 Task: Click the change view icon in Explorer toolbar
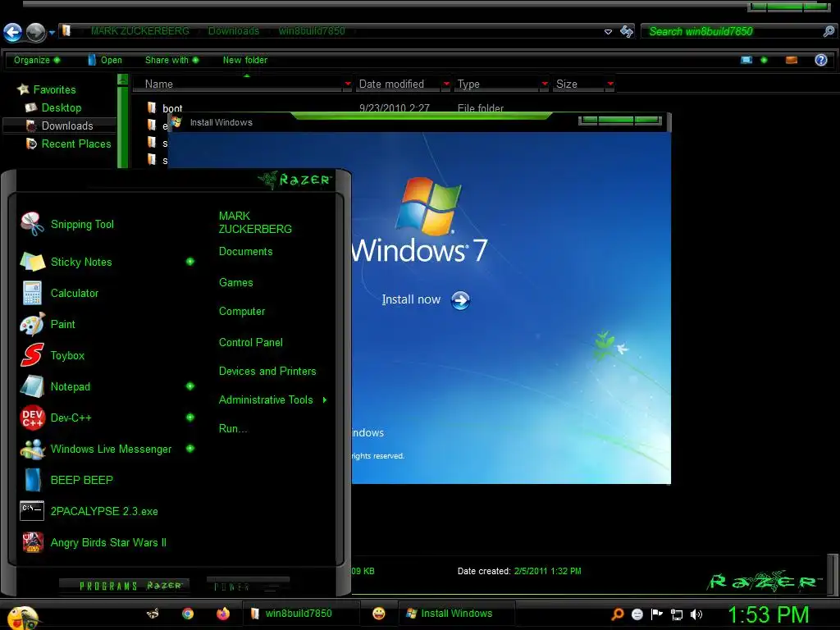[746, 60]
